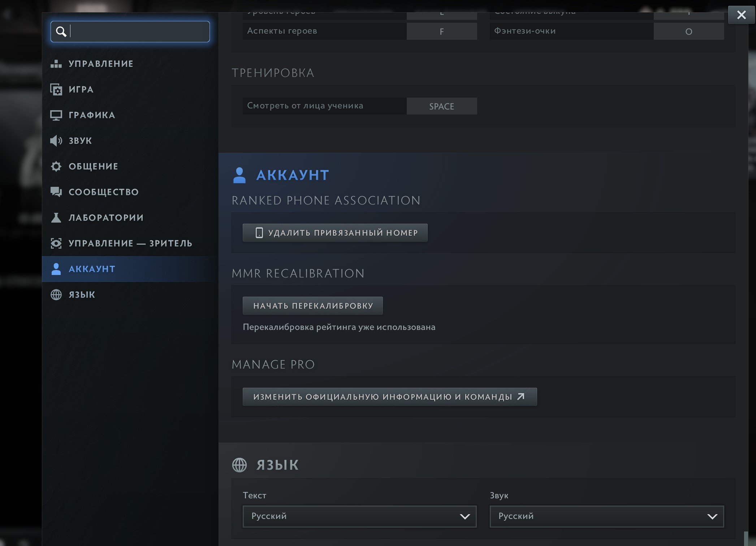Click the Графика monitor icon
This screenshot has height=546, width=756.
(56, 115)
